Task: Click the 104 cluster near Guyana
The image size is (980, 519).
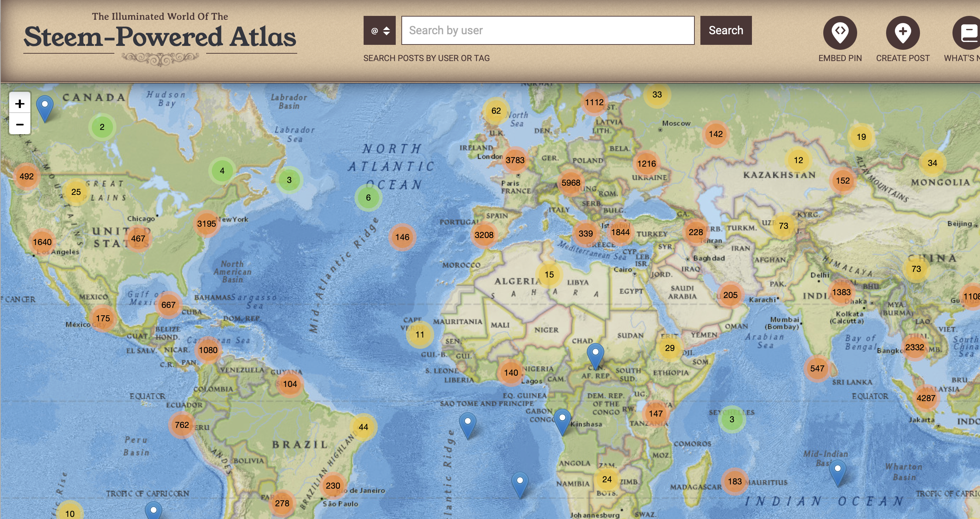Action: coord(290,384)
